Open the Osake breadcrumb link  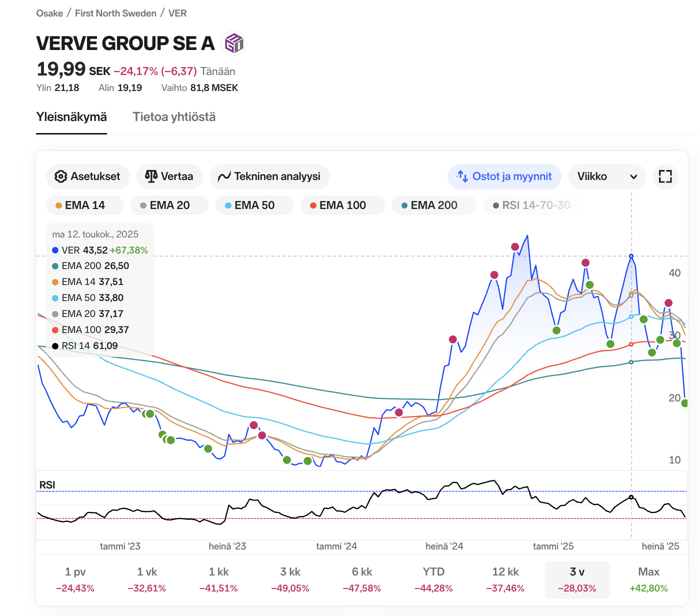(x=49, y=13)
